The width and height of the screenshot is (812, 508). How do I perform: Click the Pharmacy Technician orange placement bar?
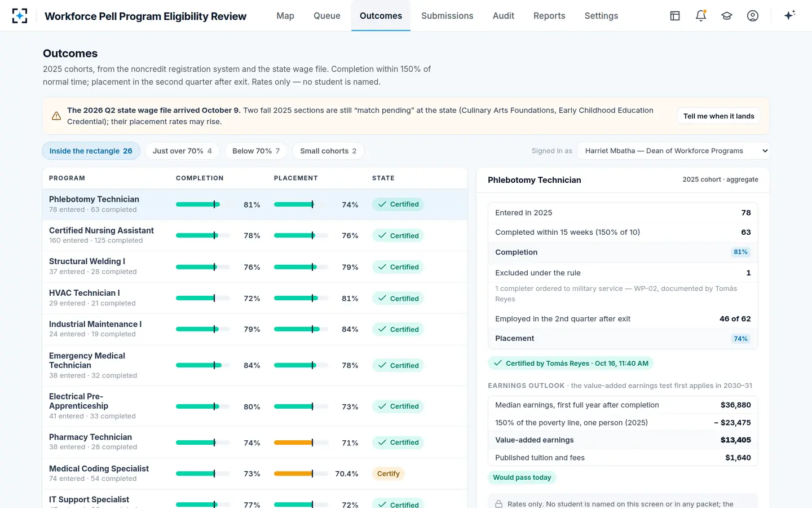point(293,443)
